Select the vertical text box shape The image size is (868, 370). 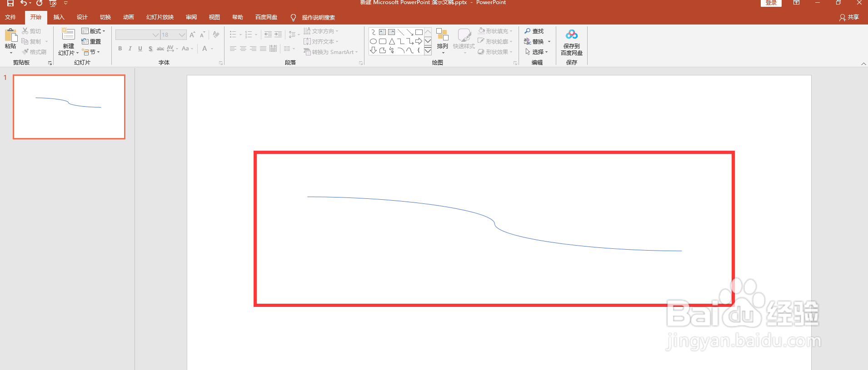pos(391,32)
